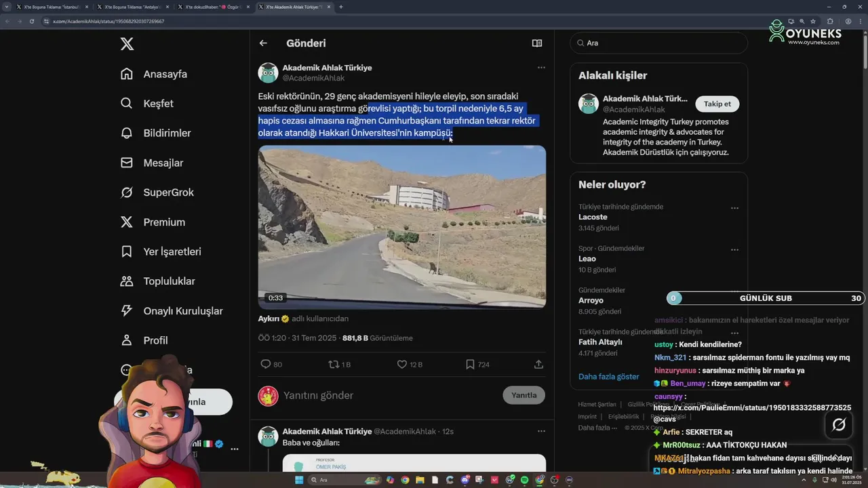
Task: Open the @AcademikAhlak handle on the post
Action: point(313,79)
